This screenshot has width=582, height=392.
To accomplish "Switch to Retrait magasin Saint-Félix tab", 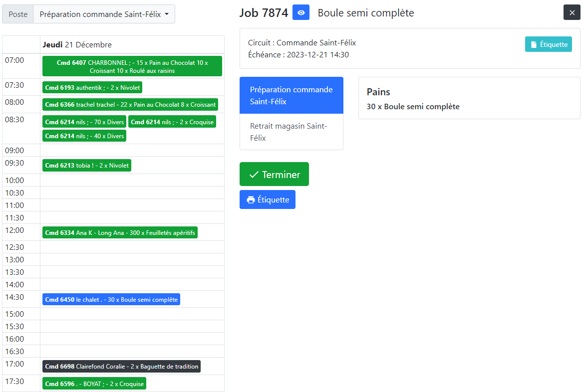I will tap(291, 132).
